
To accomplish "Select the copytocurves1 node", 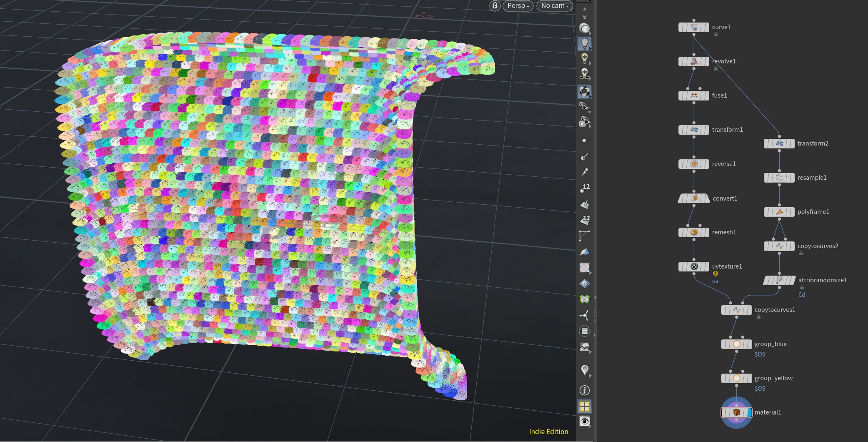I will pos(736,310).
